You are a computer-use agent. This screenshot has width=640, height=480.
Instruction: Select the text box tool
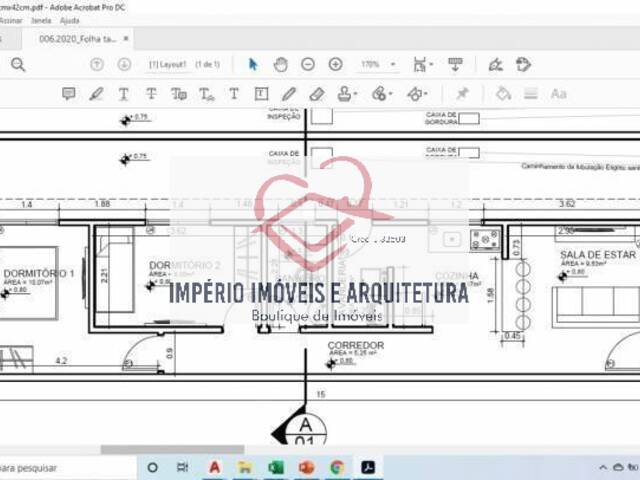[x=261, y=94]
